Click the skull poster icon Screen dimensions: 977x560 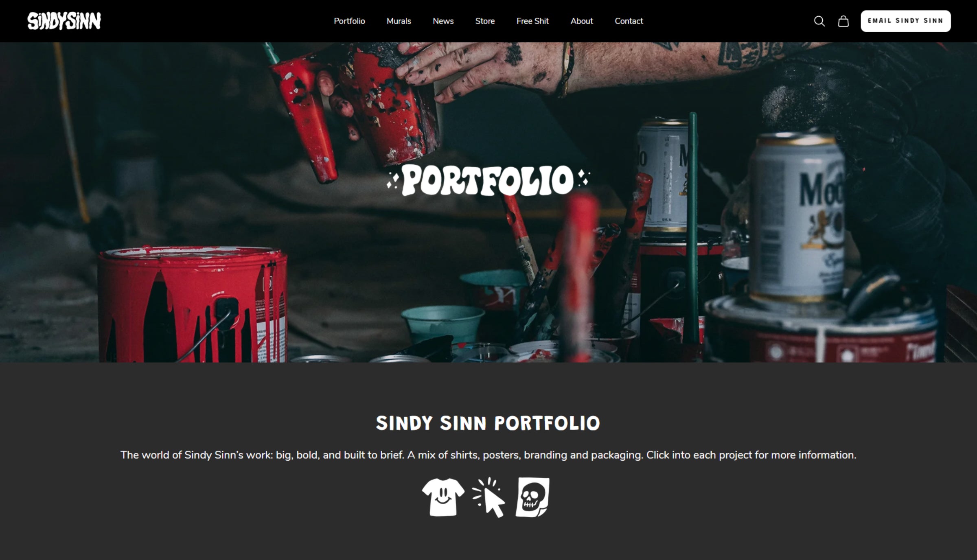pos(532,497)
